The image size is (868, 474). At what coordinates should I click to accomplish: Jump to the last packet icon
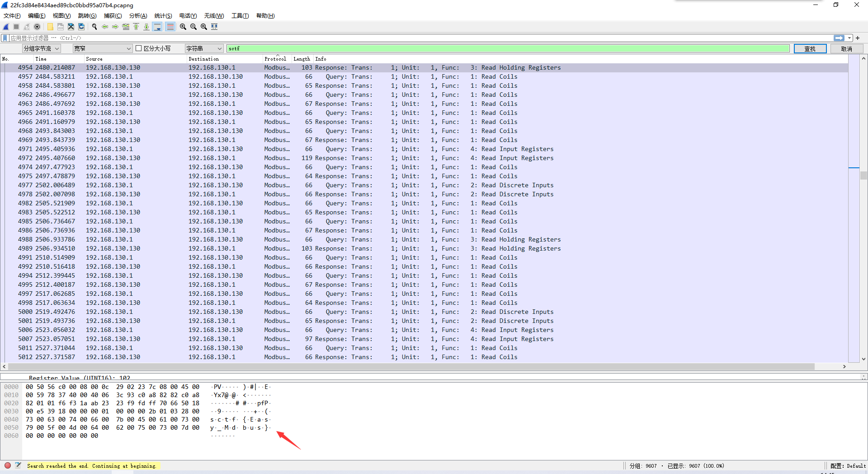(x=146, y=27)
